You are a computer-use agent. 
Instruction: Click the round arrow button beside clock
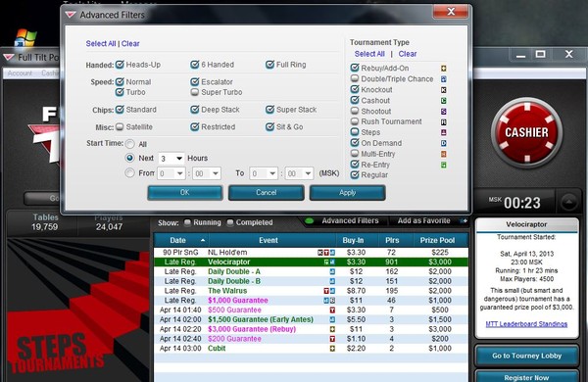click(x=568, y=203)
